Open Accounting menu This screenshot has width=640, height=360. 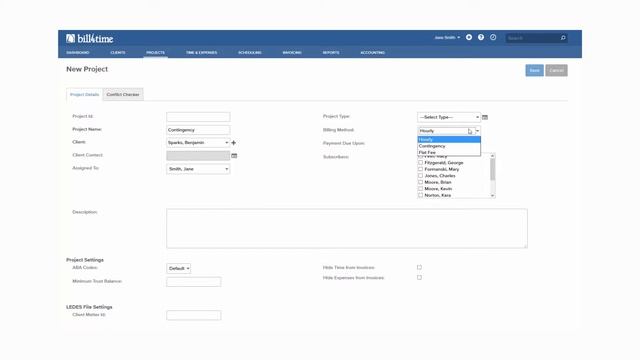(373, 53)
